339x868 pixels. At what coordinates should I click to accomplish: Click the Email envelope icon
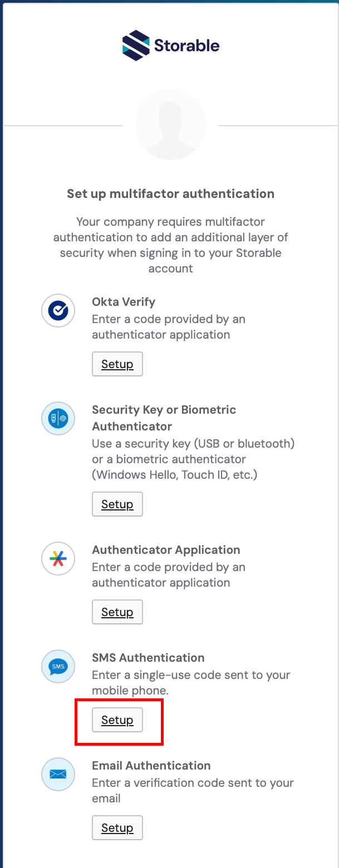(x=58, y=774)
